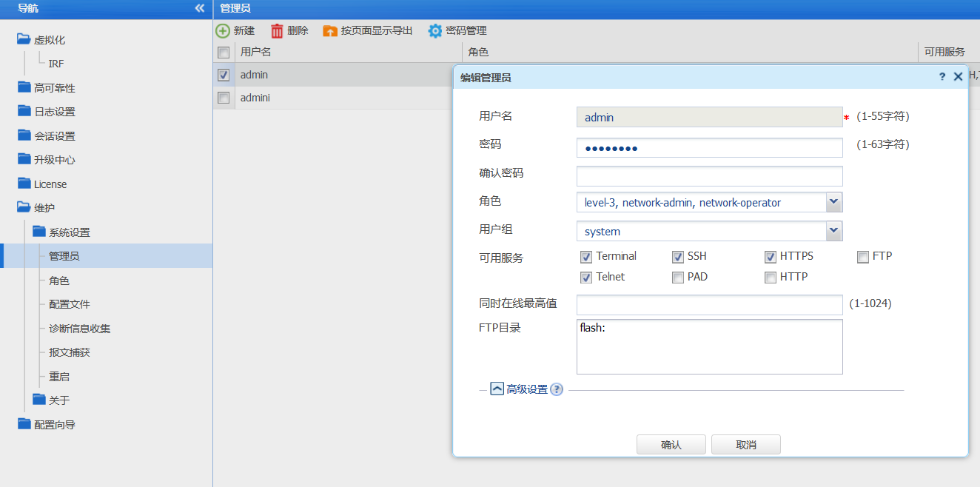Click the 虚拟化 folder icon
Image resolution: width=980 pixels, height=487 pixels.
tap(24, 39)
